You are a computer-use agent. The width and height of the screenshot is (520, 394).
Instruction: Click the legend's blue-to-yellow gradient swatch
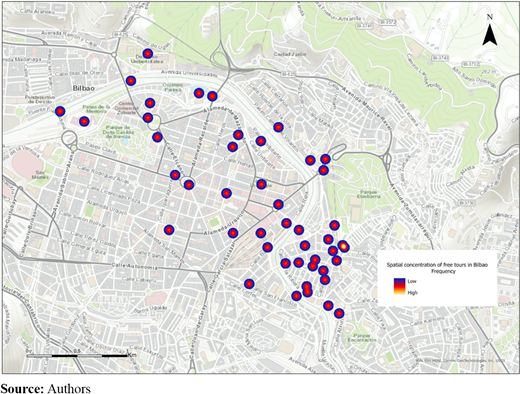pos(399,286)
